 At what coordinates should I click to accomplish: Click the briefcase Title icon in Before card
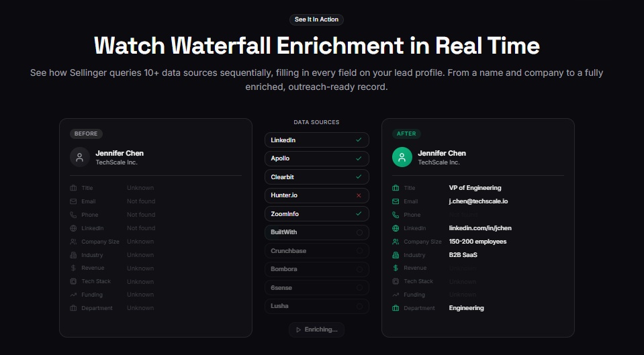73,188
